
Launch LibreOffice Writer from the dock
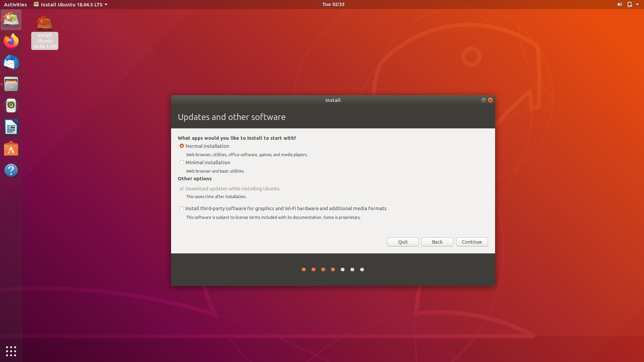coord(11,127)
